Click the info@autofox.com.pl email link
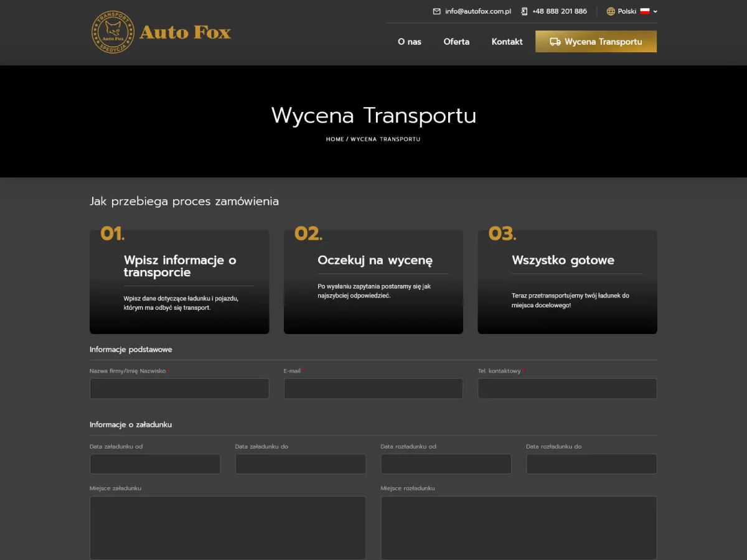Image resolution: width=747 pixels, height=560 pixels. point(477,11)
